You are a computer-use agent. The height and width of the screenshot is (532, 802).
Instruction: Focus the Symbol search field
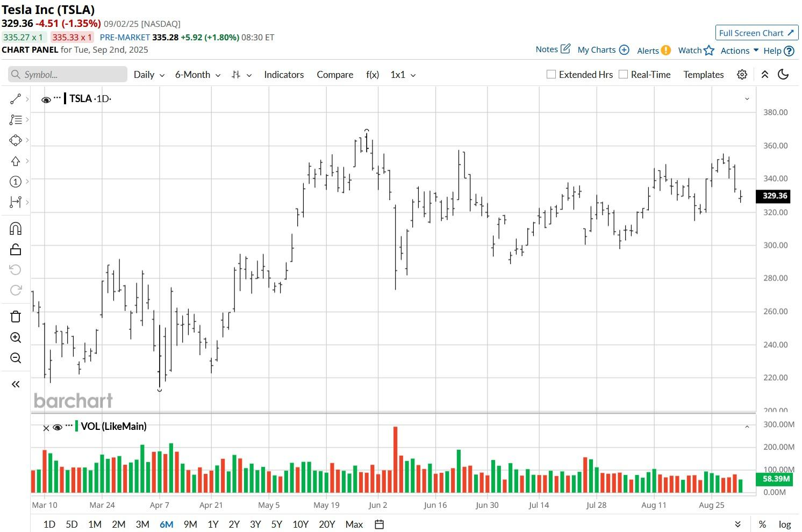68,75
